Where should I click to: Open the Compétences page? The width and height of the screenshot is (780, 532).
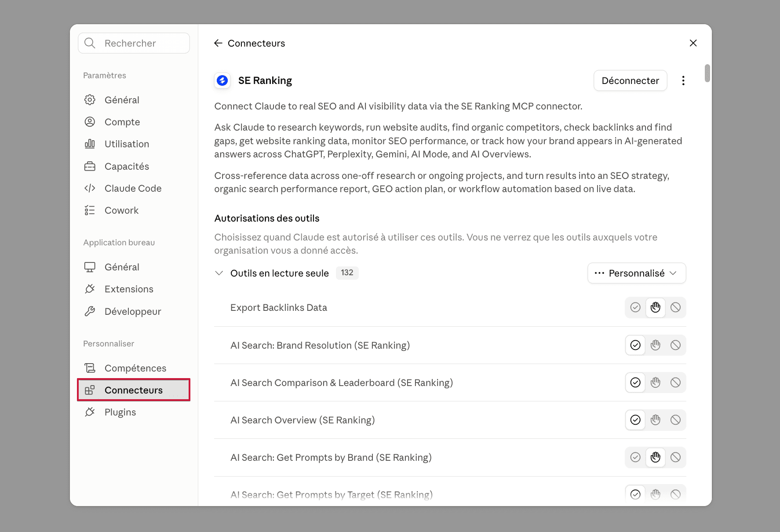134,368
